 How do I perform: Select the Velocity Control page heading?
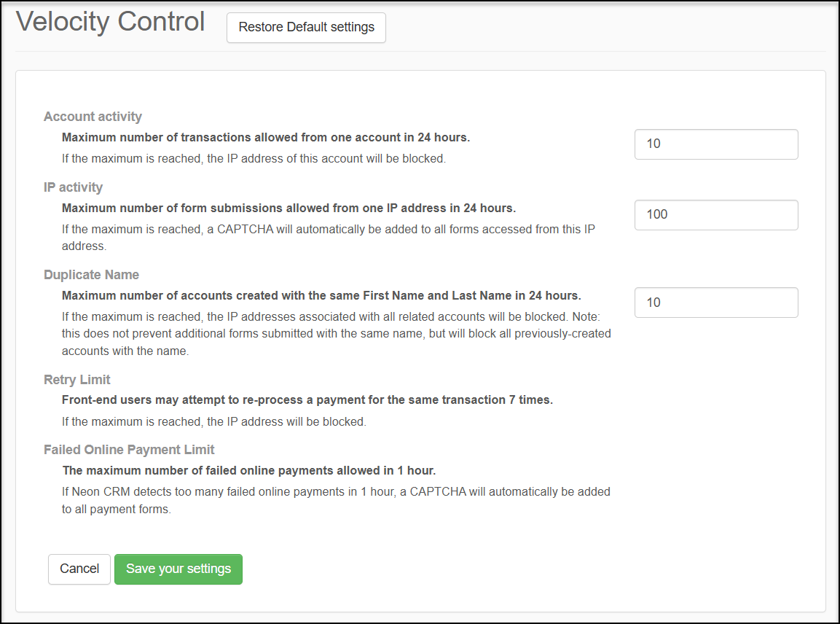(110, 23)
